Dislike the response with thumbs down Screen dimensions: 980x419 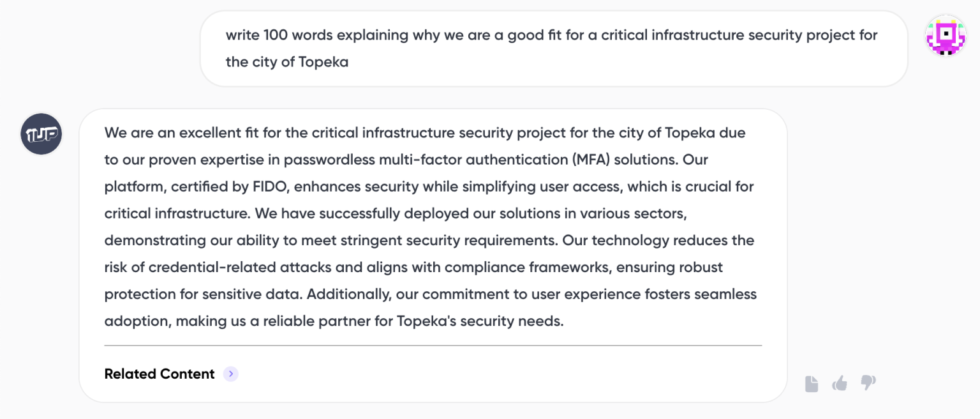click(x=868, y=383)
